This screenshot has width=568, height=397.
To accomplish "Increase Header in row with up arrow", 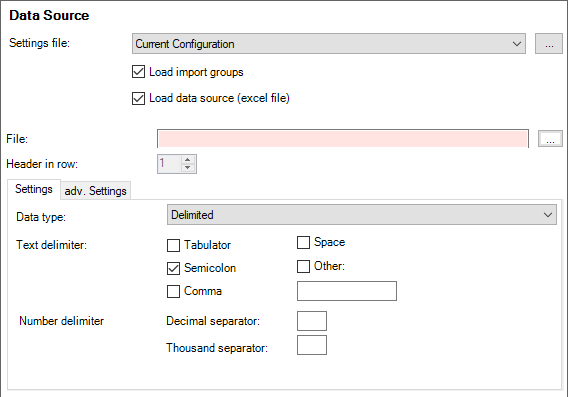I will coord(187,160).
